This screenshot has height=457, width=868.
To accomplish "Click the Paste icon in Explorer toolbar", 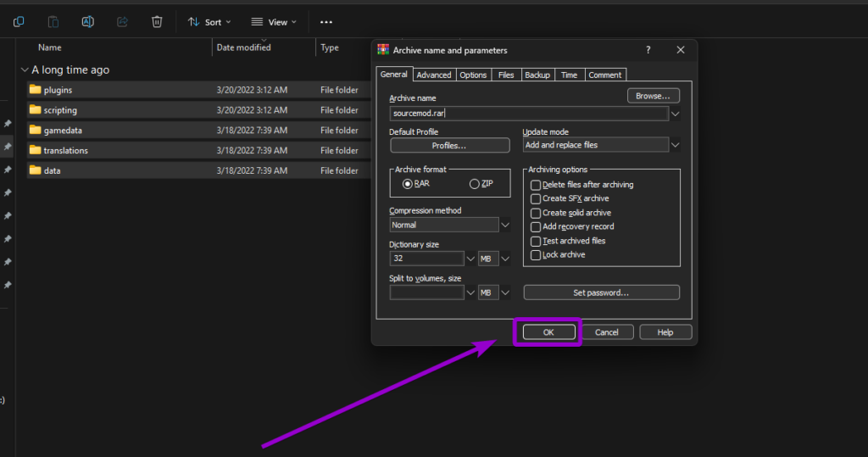I will pos(53,21).
